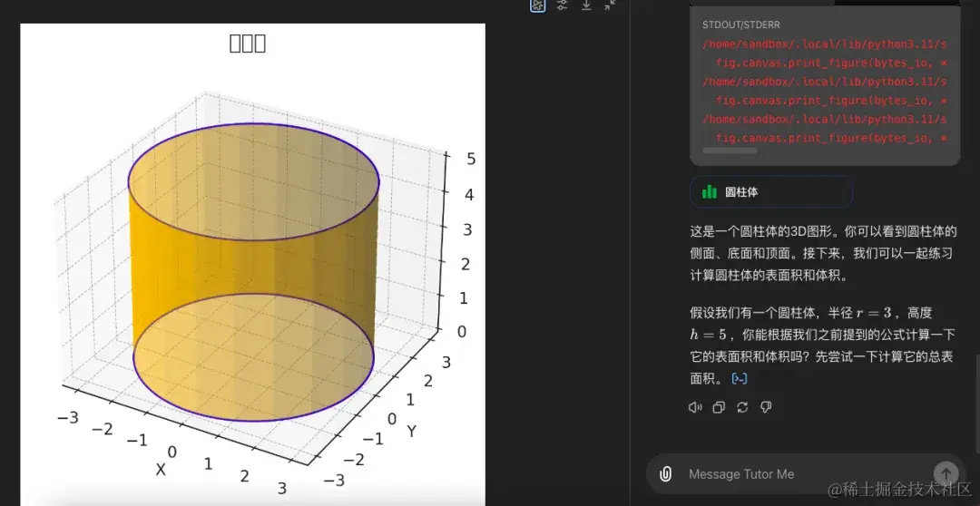Mark the reply with thumbs down
Viewport: 980px width, 506px height.
pyautogui.click(x=766, y=407)
